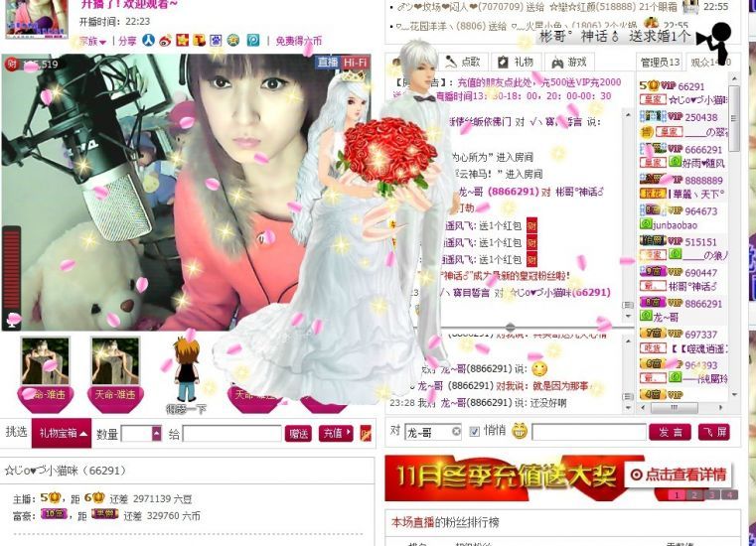
Task: Open the 观众 audience tab
Action: tap(710, 63)
